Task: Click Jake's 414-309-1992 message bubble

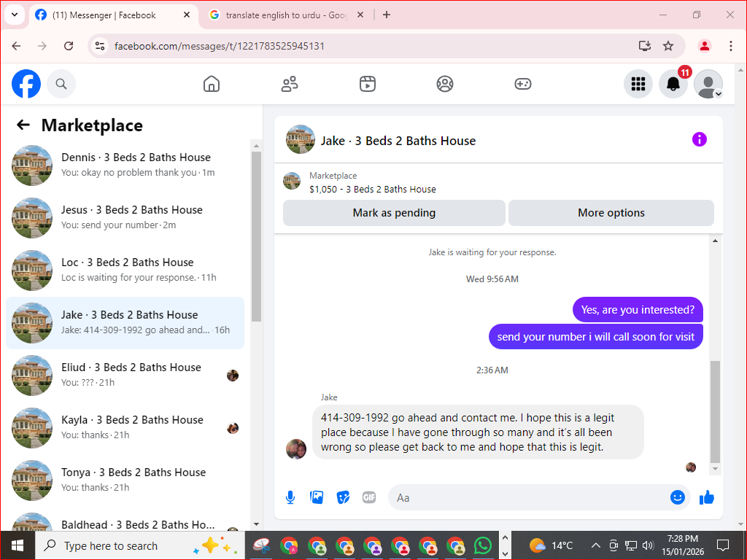Action: (x=478, y=432)
